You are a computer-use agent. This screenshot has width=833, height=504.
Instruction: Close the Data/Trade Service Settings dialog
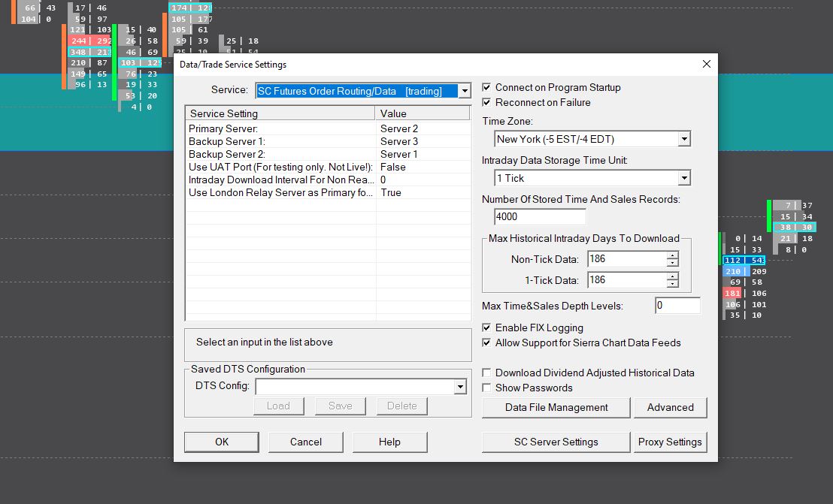[706, 64]
